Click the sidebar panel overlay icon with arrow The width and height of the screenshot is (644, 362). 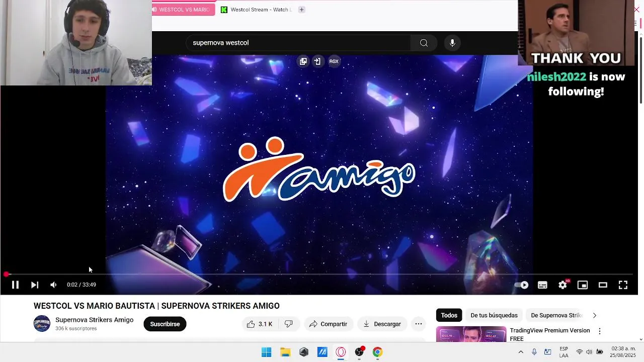tap(317, 61)
